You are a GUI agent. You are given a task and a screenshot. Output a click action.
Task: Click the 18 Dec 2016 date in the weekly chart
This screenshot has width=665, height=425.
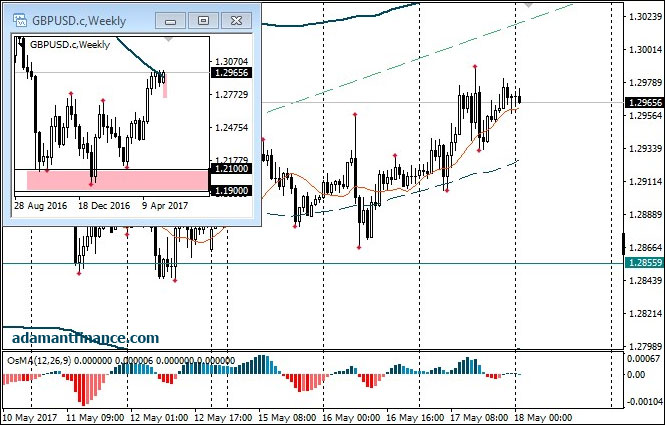(104, 206)
